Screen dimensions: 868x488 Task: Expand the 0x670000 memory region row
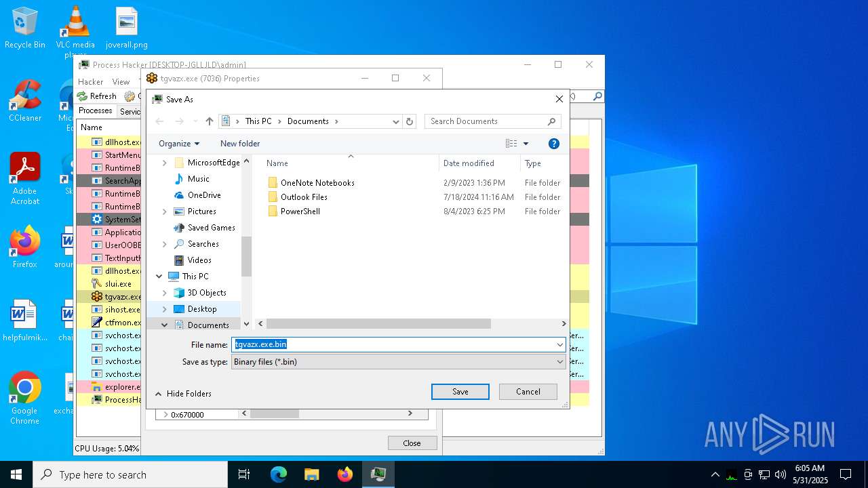pos(165,414)
